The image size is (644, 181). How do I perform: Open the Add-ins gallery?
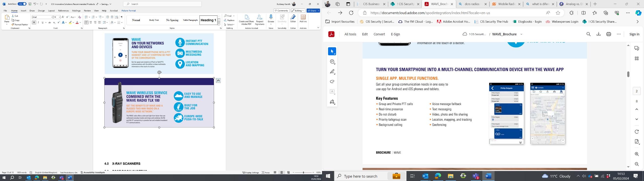click(x=303, y=19)
